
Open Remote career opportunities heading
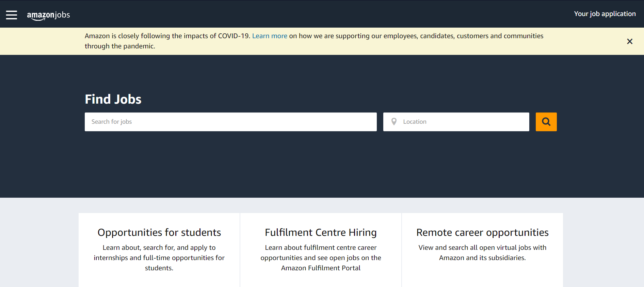[x=482, y=232]
